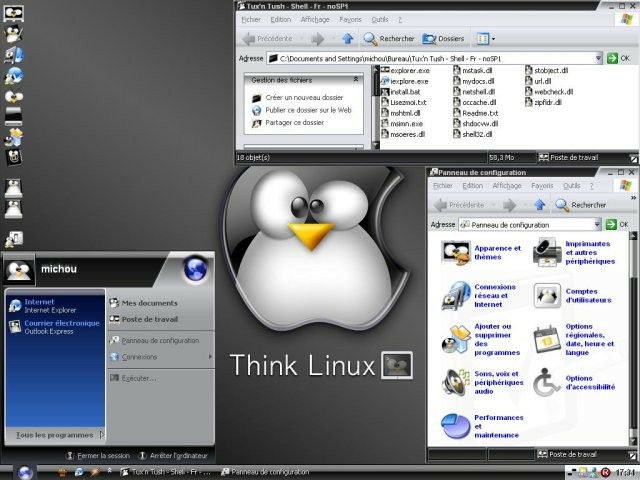Open Apparence et thèmes category icon
Viewport: 640px width, 480px height.
pos(456,253)
